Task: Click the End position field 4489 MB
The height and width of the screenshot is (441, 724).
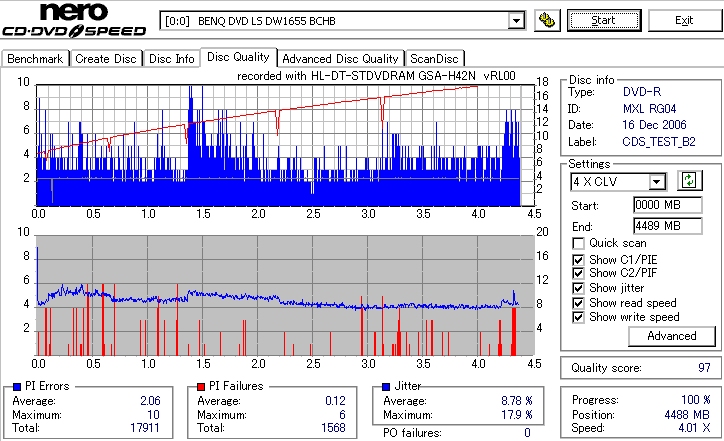Action: pyautogui.click(x=668, y=226)
